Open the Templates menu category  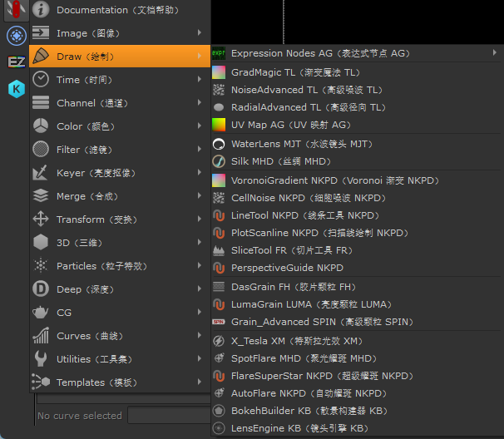pos(120,382)
